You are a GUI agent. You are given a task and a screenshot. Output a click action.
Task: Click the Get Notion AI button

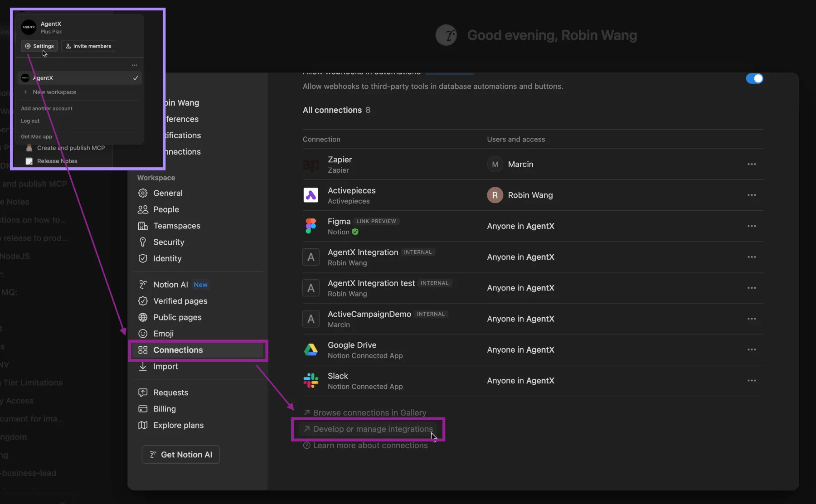pos(181,455)
